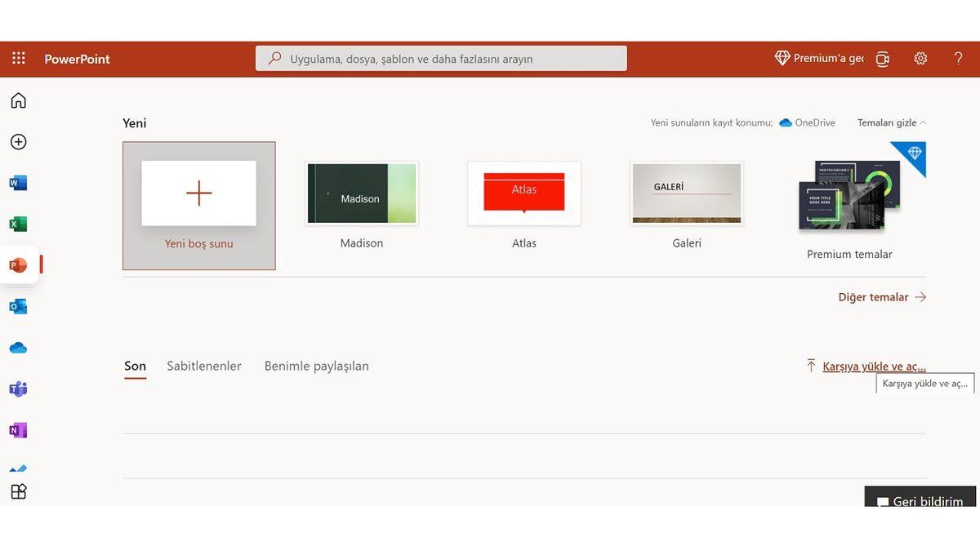980x551 pixels.
Task: Open Teams from the left sidebar
Action: [18, 389]
